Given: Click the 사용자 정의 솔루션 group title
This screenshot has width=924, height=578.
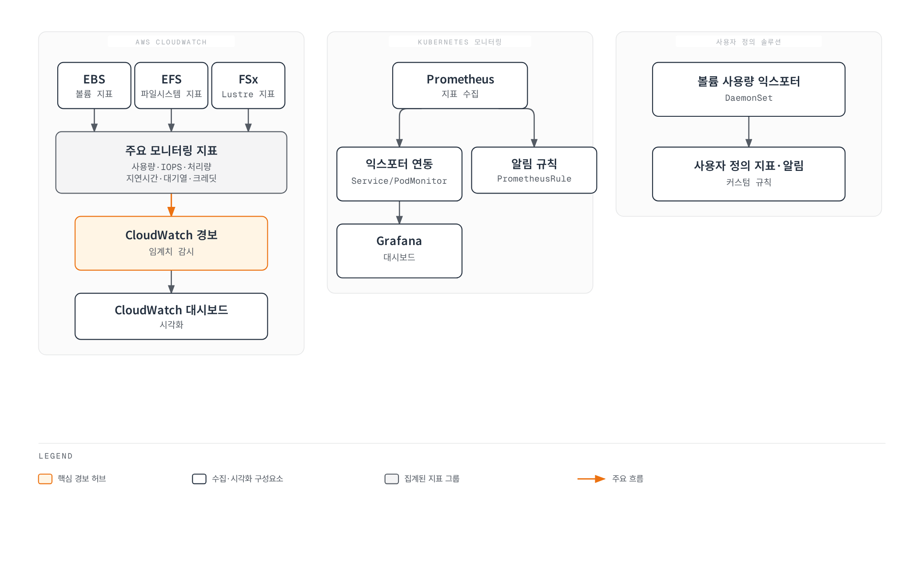Looking at the screenshot, I should coord(749,42).
